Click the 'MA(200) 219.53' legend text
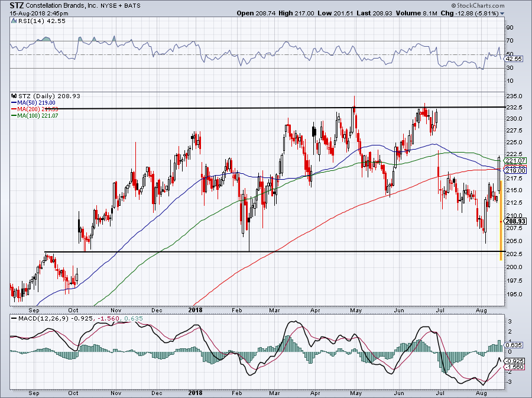This screenshot has height=398, width=532. pos(38,109)
